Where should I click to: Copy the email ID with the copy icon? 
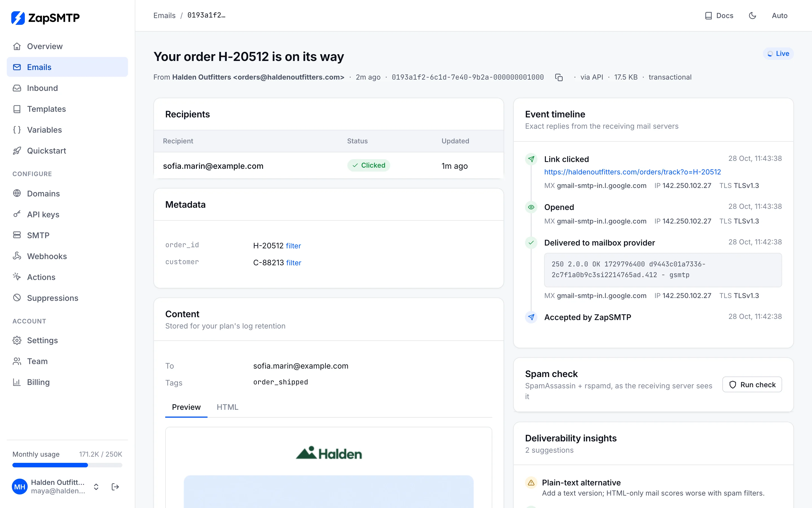[559, 77]
